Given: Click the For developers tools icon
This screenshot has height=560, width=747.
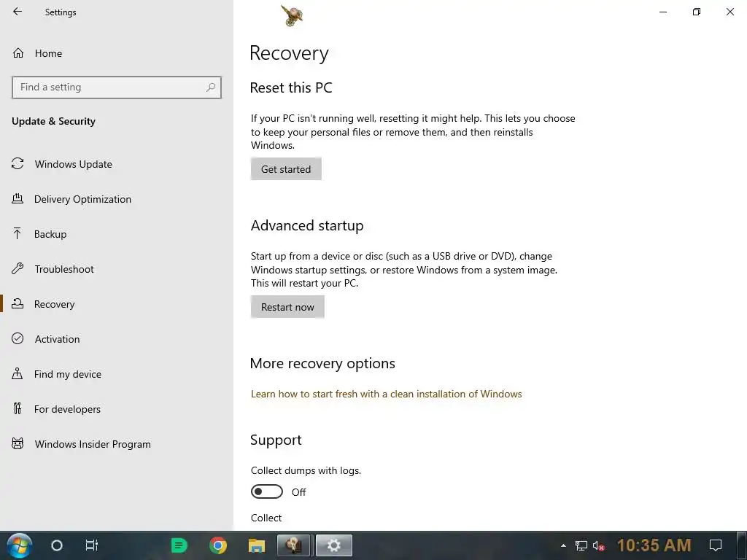Looking at the screenshot, I should 18,408.
